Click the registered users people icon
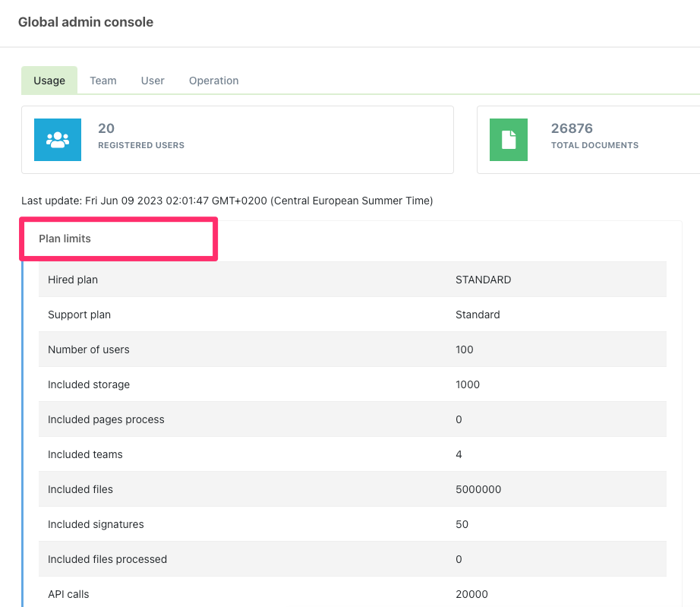This screenshot has height=607, width=700. coord(58,140)
